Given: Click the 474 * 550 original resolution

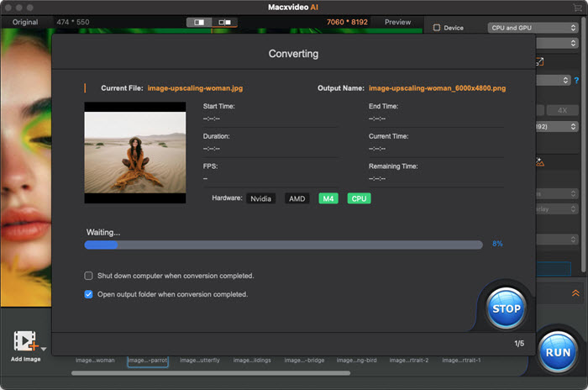Looking at the screenshot, I should [x=73, y=22].
